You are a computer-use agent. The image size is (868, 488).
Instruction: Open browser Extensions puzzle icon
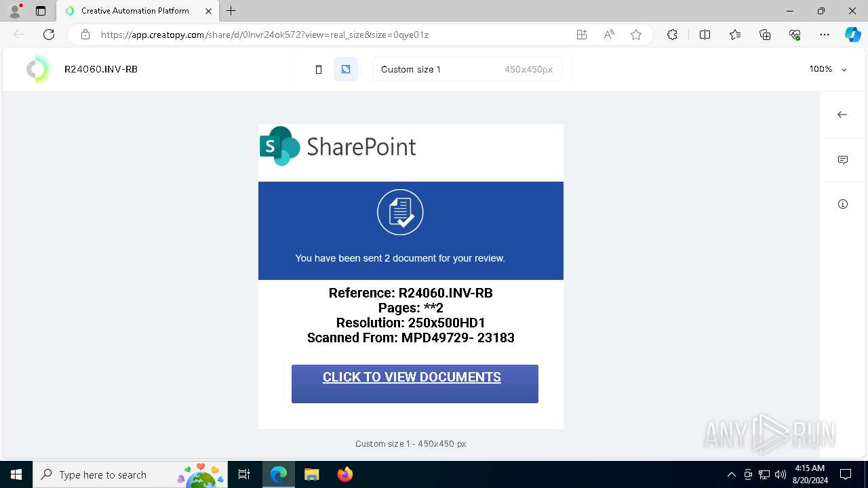[672, 35]
